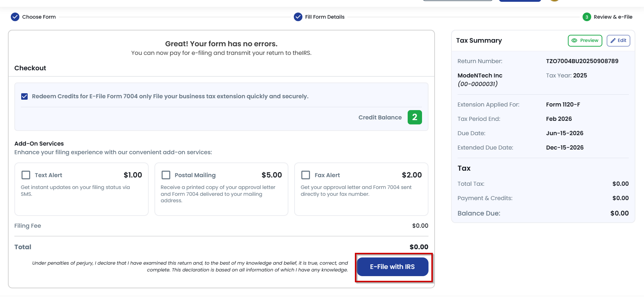644x298 pixels.
Task: Click the return number TZO7004BU20250908789
Action: point(582,61)
